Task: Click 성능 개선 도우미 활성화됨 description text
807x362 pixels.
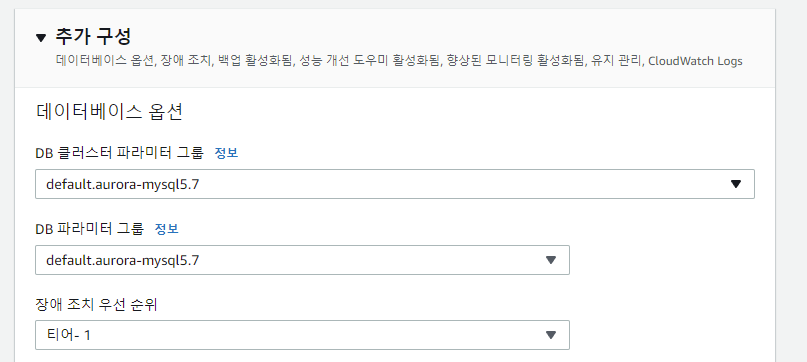Action: coord(370,61)
